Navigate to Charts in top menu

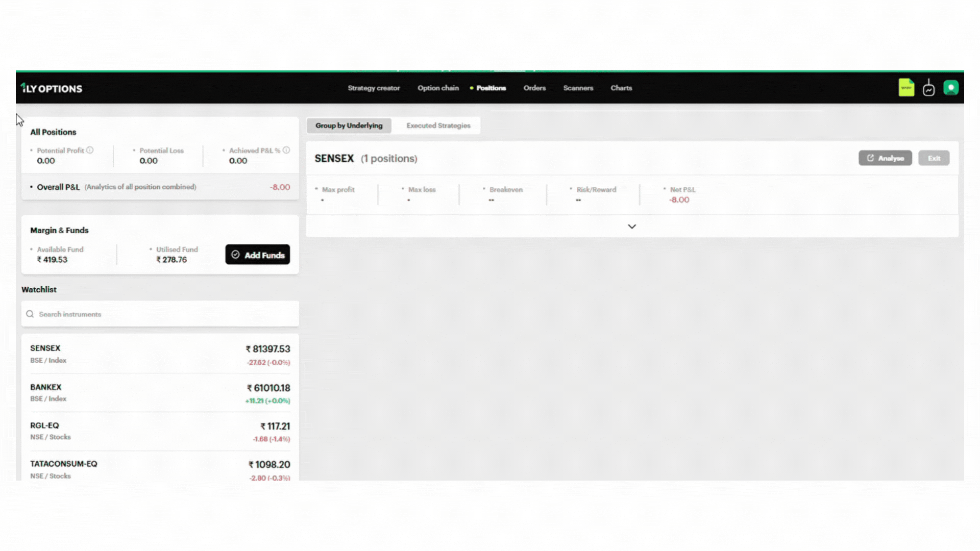(x=621, y=88)
